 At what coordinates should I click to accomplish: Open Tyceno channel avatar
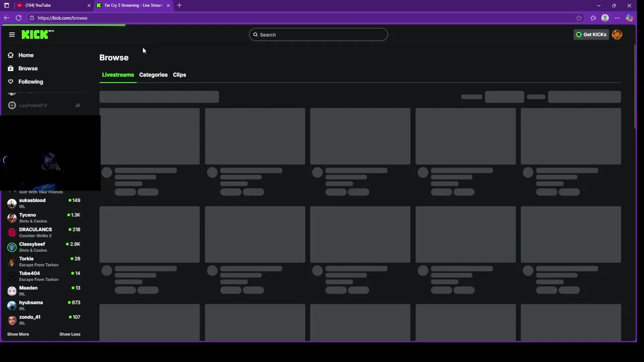point(12,218)
